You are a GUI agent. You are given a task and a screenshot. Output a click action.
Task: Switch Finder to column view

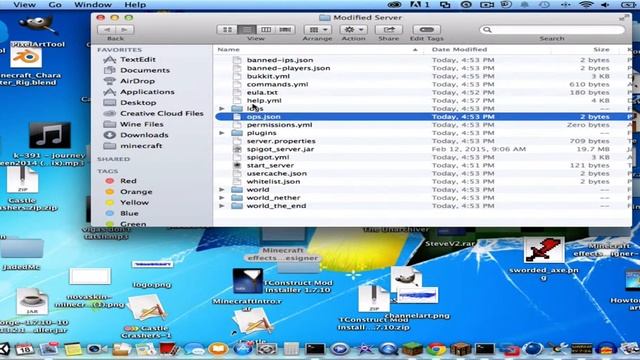pyautogui.click(x=266, y=30)
